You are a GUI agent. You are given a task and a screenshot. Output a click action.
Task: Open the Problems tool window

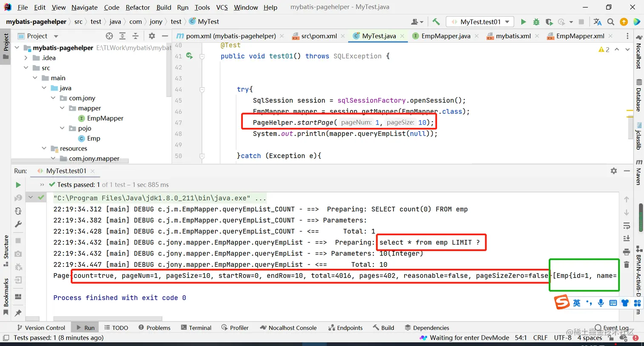154,328
